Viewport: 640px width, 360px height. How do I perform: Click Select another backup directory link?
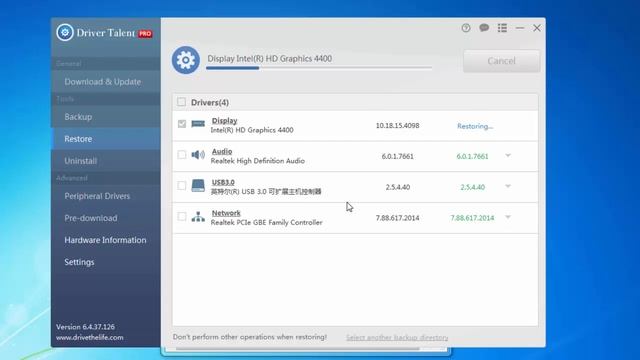click(x=397, y=338)
